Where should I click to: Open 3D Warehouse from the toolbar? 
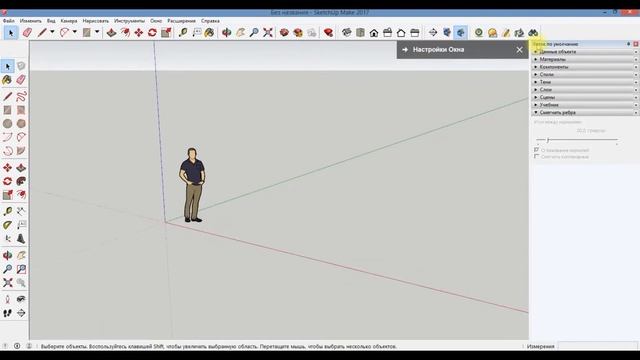coord(284,32)
